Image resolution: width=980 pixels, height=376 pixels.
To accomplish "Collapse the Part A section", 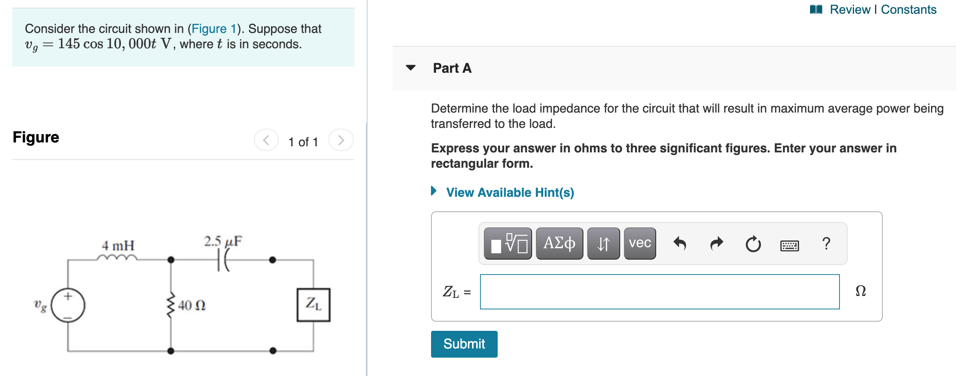I will [411, 68].
